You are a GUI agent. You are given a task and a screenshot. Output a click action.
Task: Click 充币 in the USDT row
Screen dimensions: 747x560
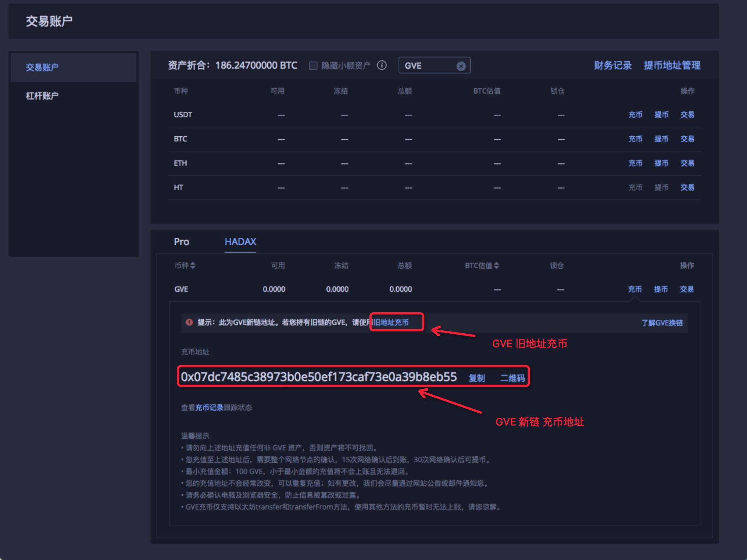[635, 115]
